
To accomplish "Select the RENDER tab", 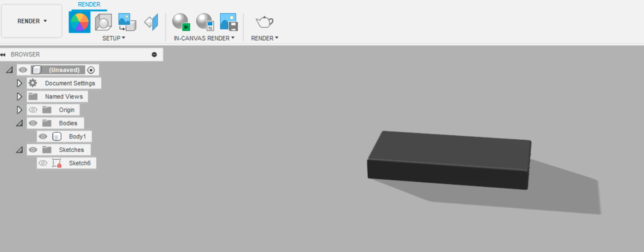I will pos(89,4).
